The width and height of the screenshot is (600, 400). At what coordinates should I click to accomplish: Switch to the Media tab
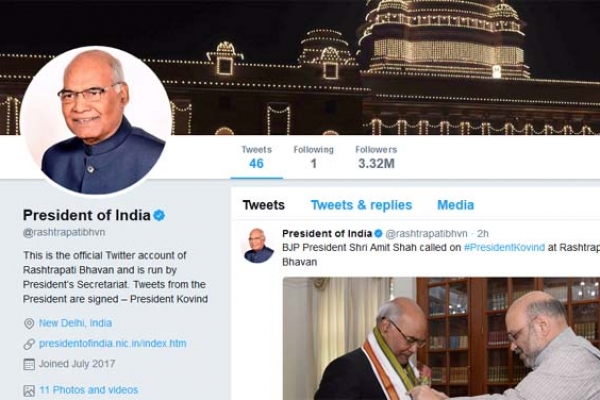455,205
